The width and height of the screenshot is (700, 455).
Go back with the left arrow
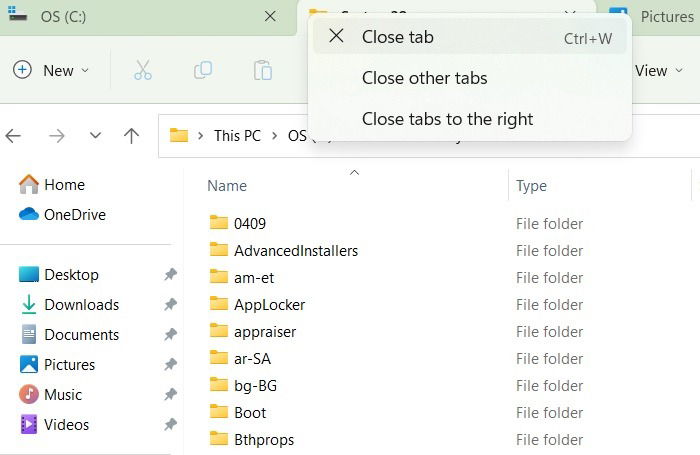coord(13,136)
